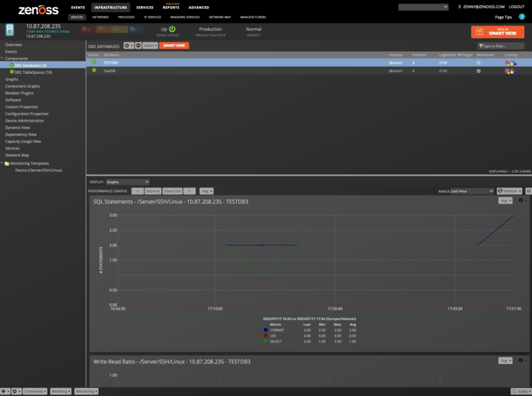Click the Page Tips help question icon
Viewport: 532px width, 396px height.
pyautogui.click(x=522, y=17)
